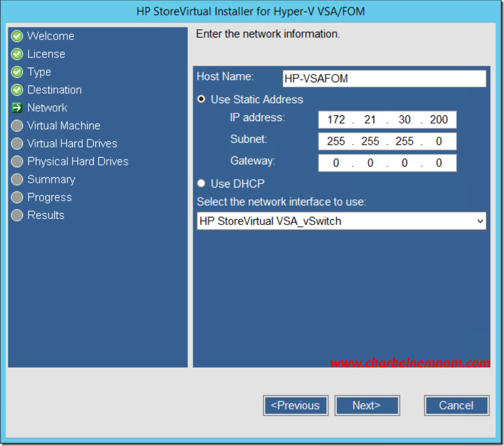Click the Summary step label
Screen dimensions: 504x446
51,180
